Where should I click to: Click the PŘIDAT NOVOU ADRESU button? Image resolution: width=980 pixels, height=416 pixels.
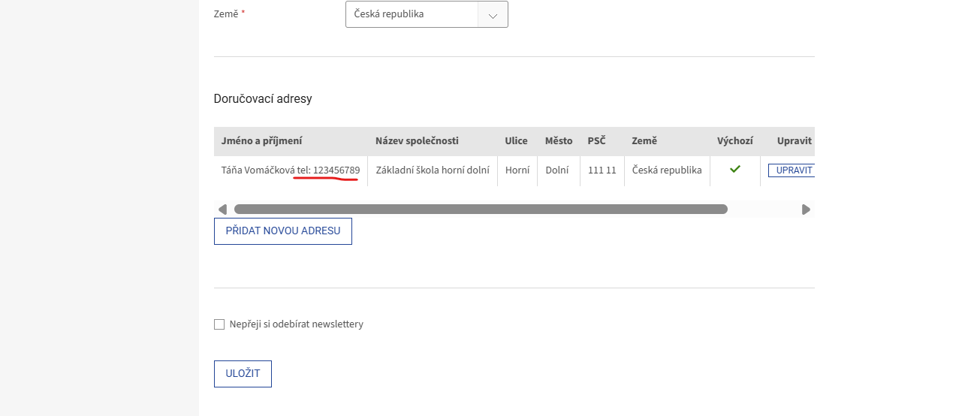pyautogui.click(x=283, y=231)
